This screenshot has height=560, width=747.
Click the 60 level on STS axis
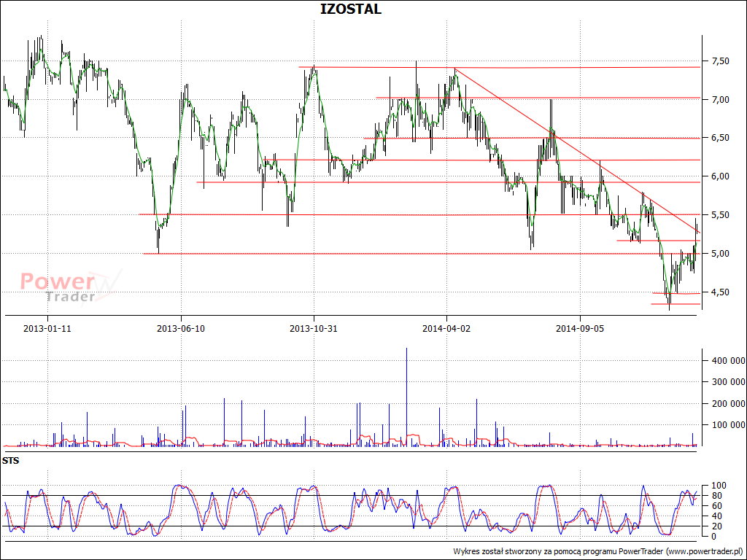(x=716, y=506)
